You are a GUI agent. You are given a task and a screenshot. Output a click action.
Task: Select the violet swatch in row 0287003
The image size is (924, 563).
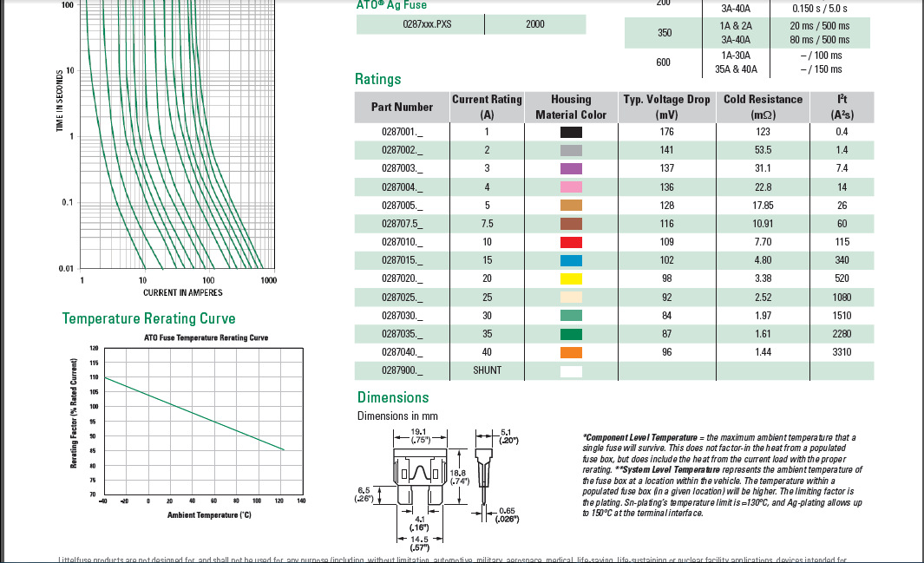(x=571, y=168)
